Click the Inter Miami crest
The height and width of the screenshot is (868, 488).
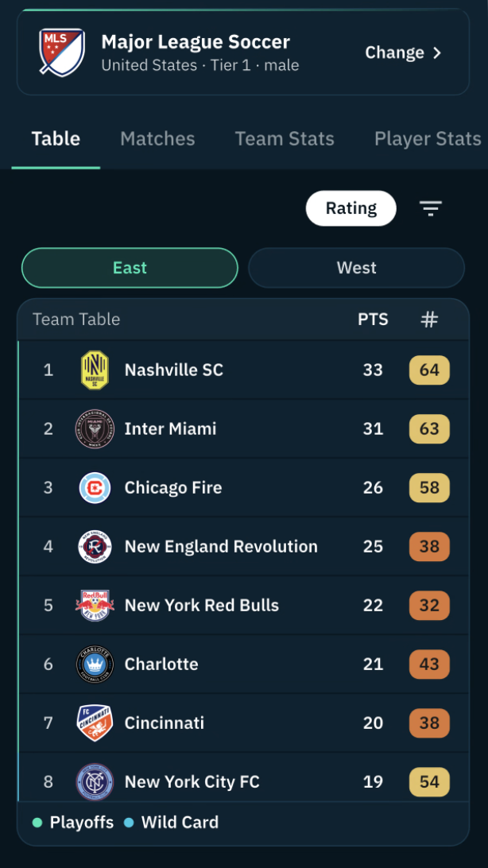click(95, 429)
